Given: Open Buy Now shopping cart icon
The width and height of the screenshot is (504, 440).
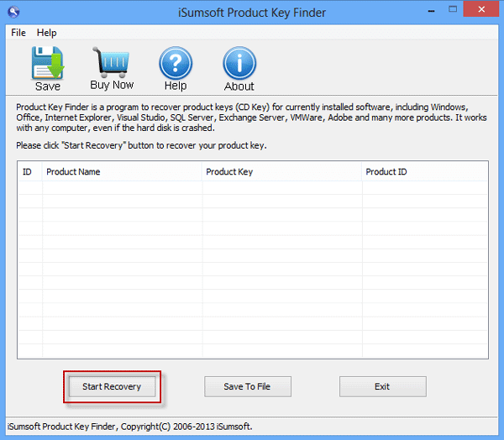Looking at the screenshot, I should [111, 62].
